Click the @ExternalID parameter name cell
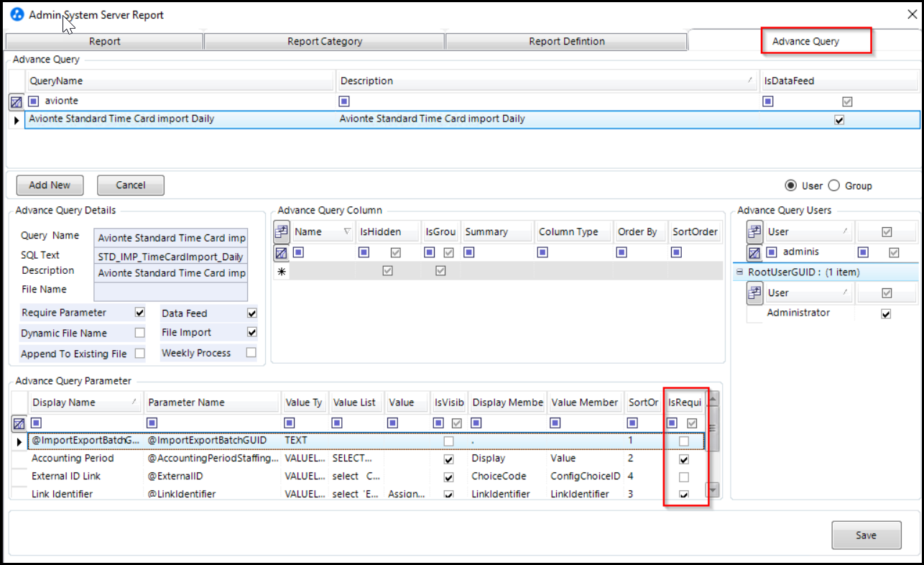 coord(212,476)
